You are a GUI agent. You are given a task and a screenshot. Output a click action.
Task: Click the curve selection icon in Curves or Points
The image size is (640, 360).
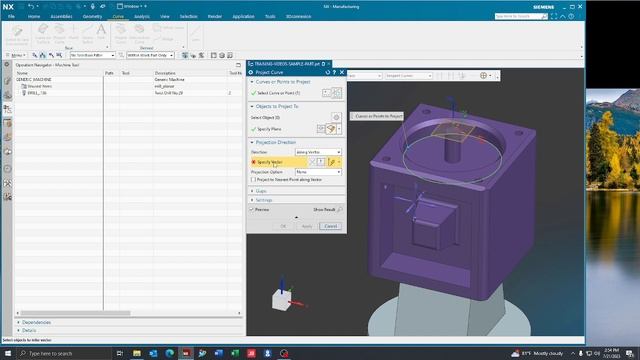coord(336,93)
